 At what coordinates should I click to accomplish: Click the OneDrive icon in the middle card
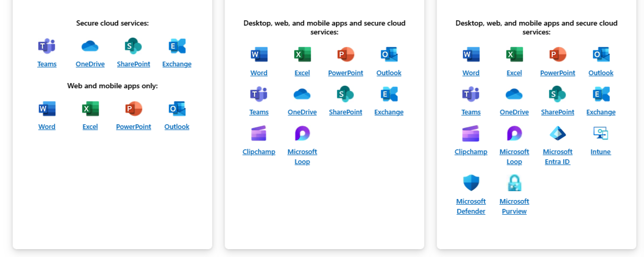(302, 94)
